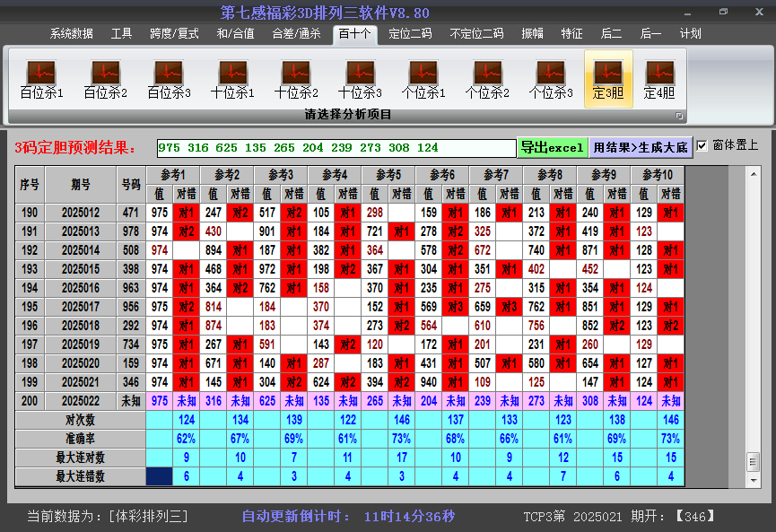Switch to the 特征 tab
Viewport: 776px width, 532px height.
click(571, 34)
